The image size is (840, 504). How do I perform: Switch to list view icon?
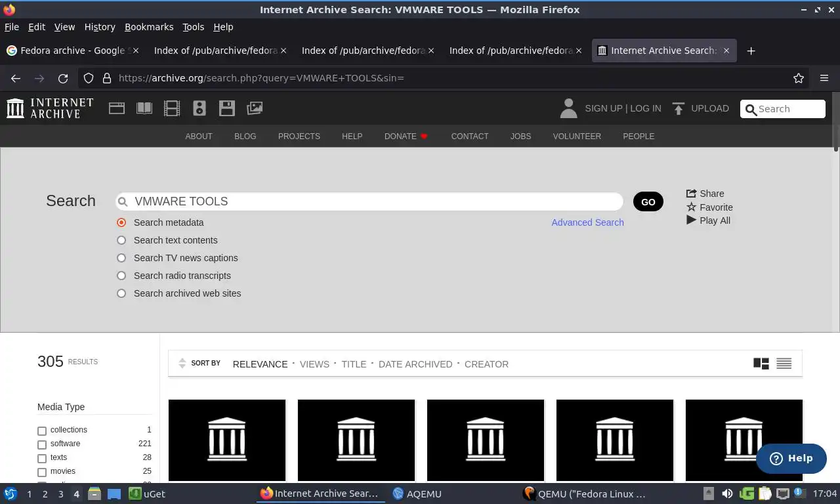coord(784,364)
